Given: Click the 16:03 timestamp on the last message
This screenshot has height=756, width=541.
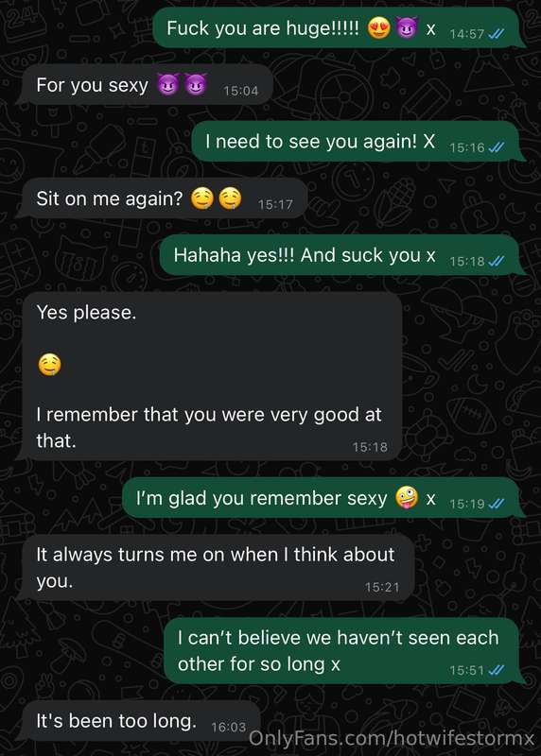Looking at the screenshot, I should 229,727.
